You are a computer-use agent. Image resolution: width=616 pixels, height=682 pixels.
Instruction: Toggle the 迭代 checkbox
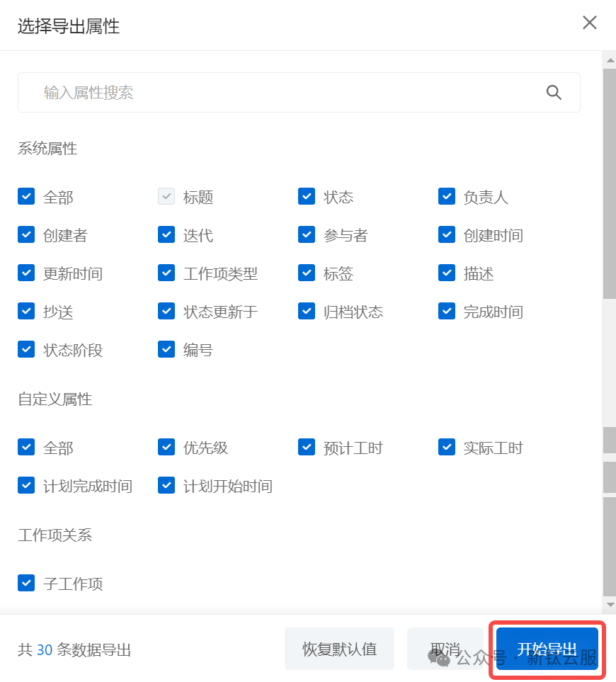pos(166,235)
